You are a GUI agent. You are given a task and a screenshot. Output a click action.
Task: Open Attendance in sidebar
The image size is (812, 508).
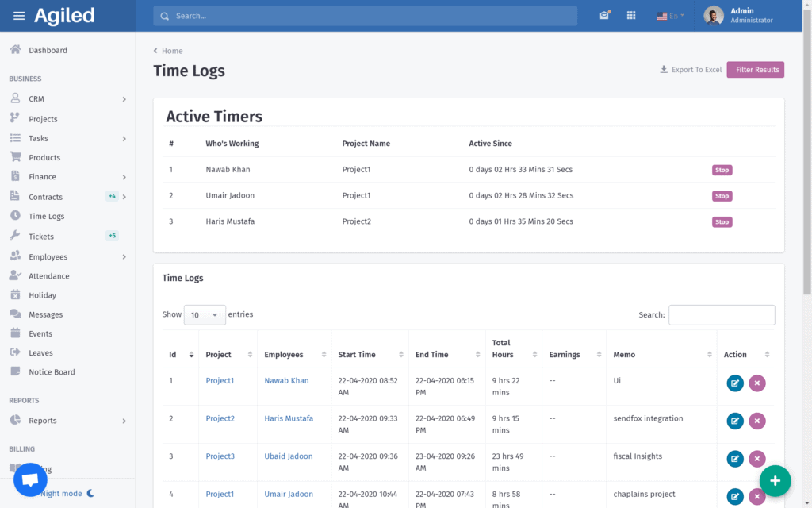[x=48, y=276]
